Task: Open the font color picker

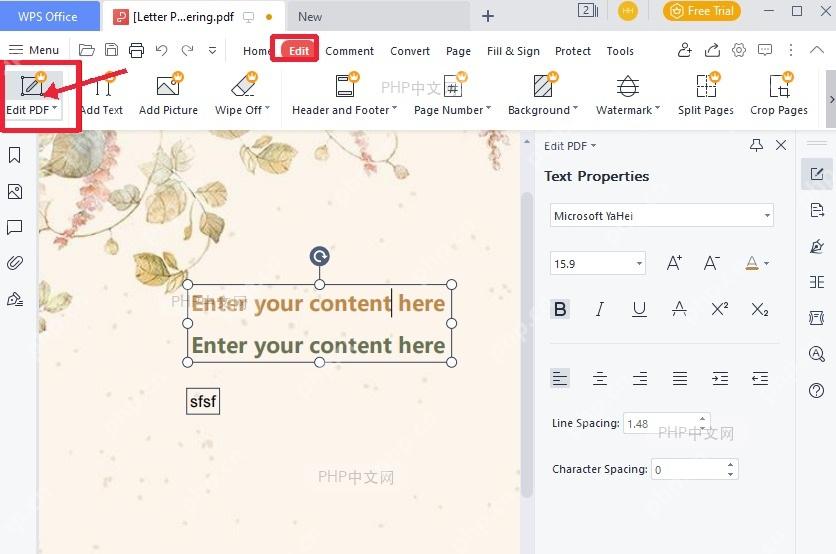Action: (x=756, y=263)
